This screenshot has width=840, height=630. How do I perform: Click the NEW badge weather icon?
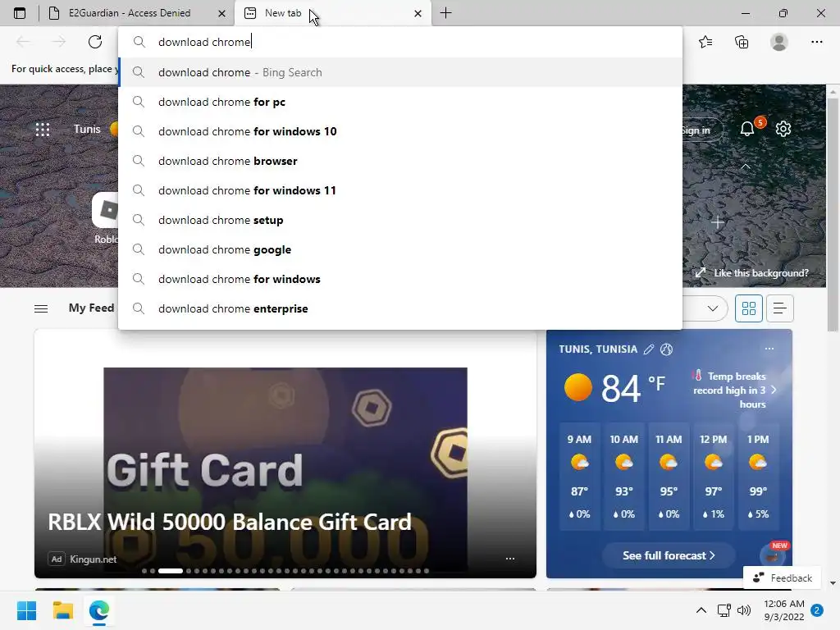pyautogui.click(x=773, y=555)
